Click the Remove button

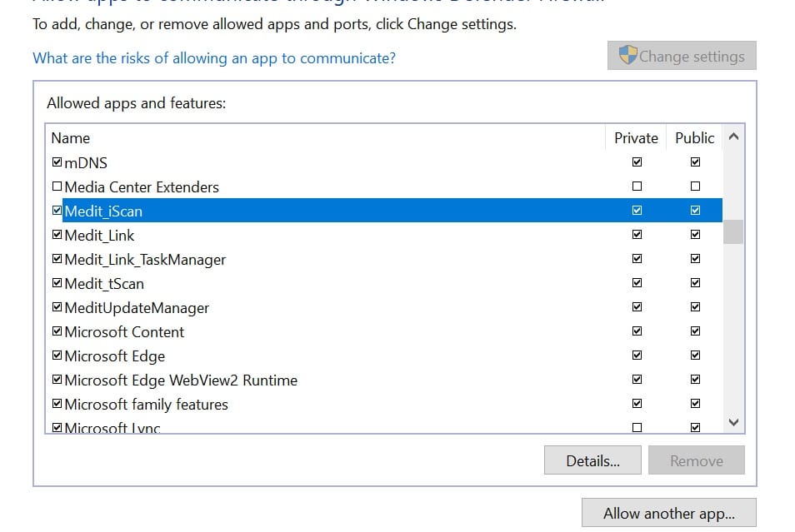pyautogui.click(x=696, y=460)
